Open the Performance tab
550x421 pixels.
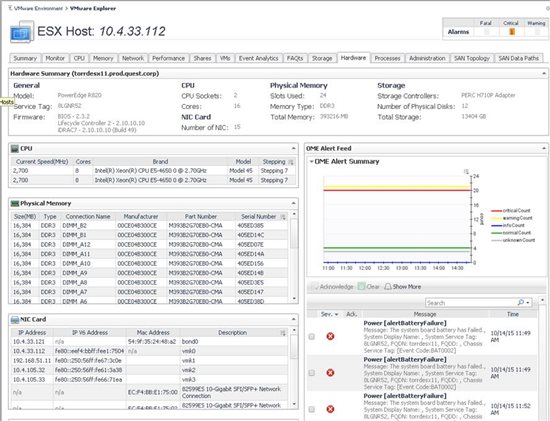pos(168,58)
